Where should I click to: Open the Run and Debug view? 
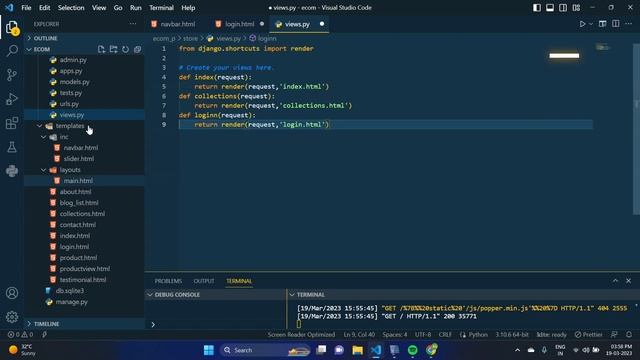[12, 99]
